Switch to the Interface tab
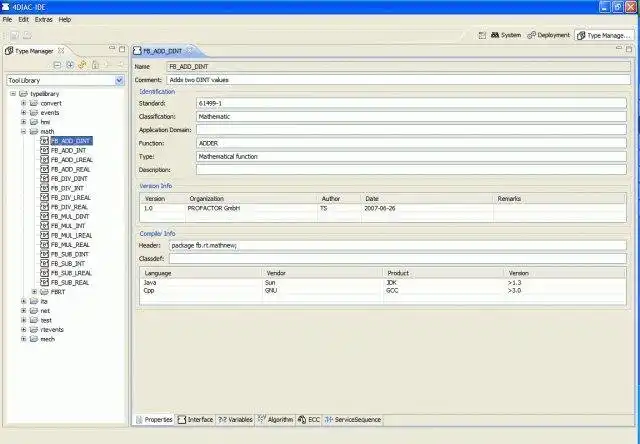Viewport: 640px width, 444px height. [196, 420]
